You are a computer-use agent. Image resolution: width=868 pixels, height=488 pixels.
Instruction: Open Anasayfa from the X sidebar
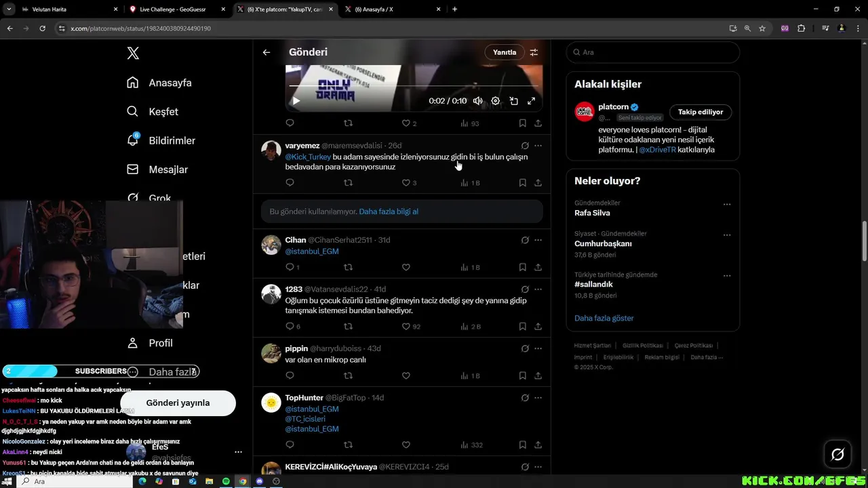[x=159, y=83]
